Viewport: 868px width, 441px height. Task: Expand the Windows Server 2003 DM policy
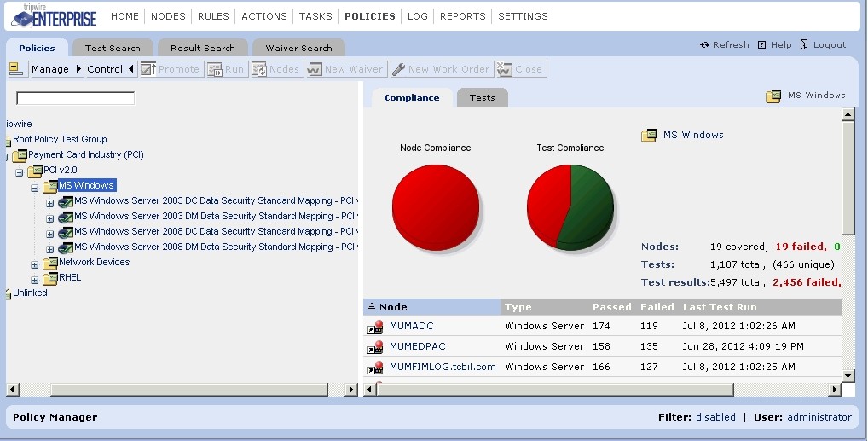point(49,219)
